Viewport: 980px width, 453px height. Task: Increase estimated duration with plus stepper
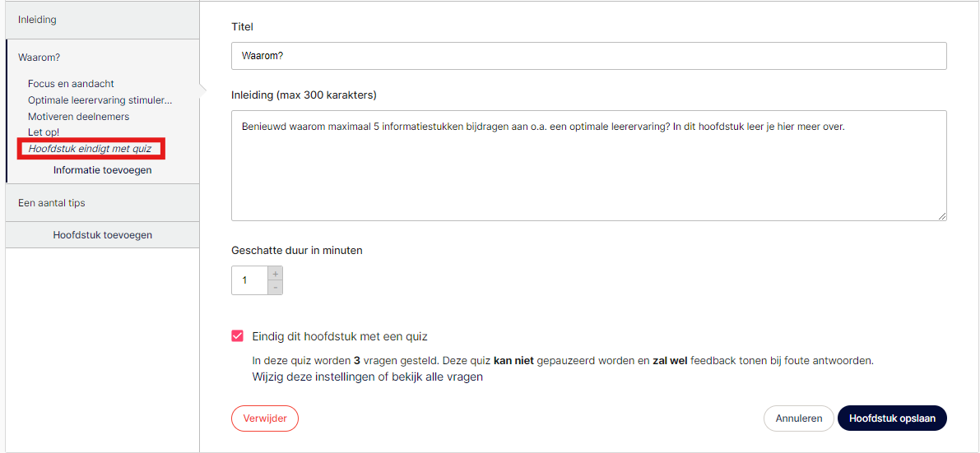coord(275,274)
